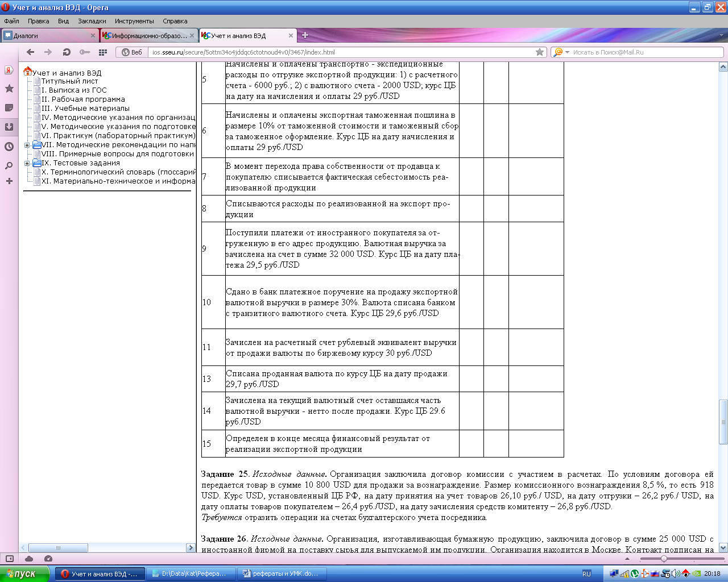Screen dimensions: 728x582
Task: Open VI. Практикум (лабораторный практикум)
Action: 118,136
